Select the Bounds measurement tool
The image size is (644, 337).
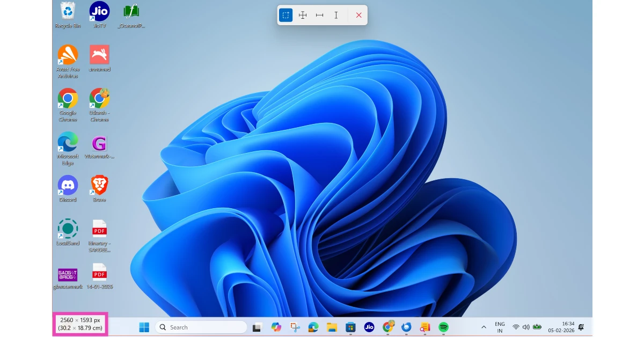click(x=286, y=15)
